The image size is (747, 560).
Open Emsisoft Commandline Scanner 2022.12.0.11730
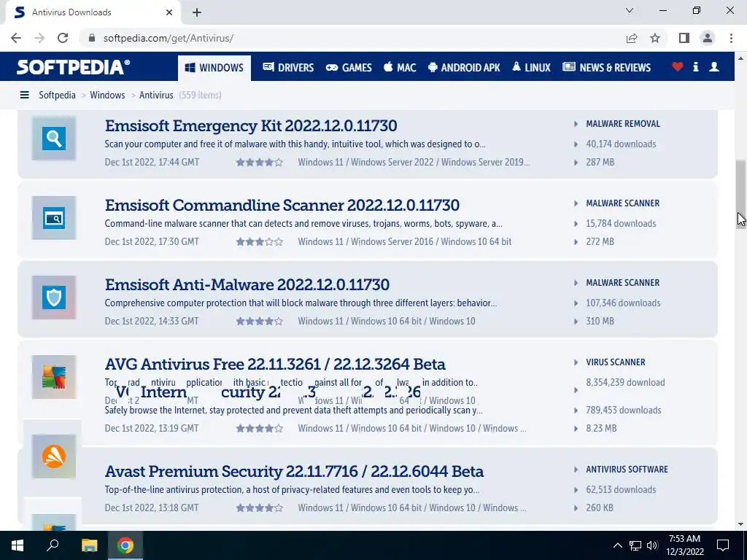282,205
